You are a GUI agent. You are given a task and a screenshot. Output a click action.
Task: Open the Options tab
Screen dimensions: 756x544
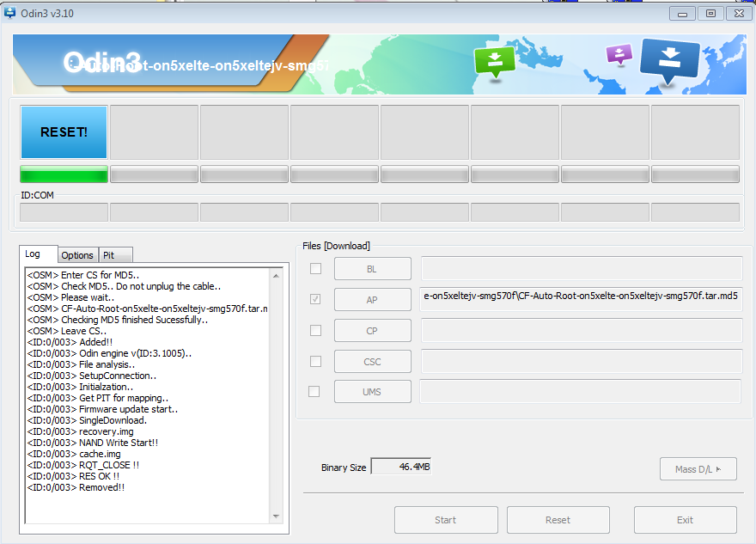point(77,255)
